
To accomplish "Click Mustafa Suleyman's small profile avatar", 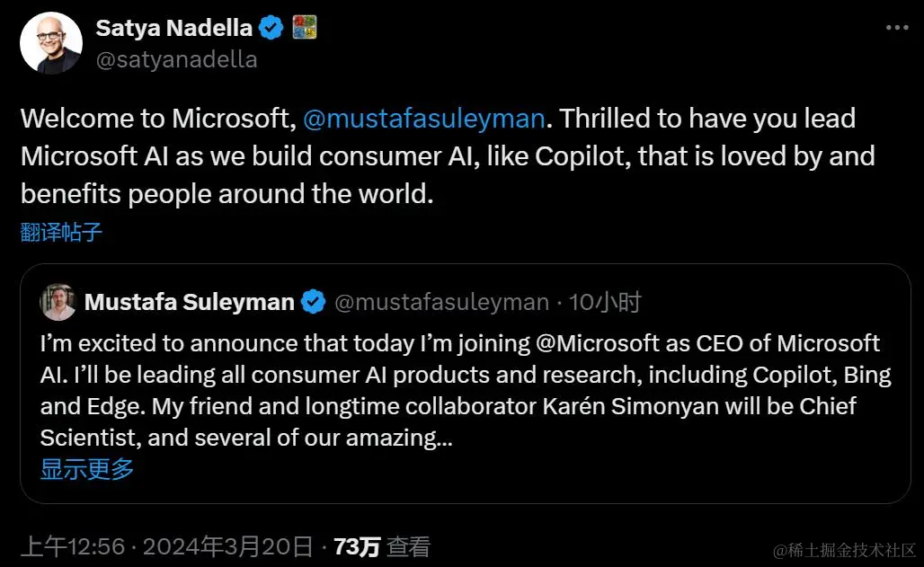I will click(x=58, y=302).
